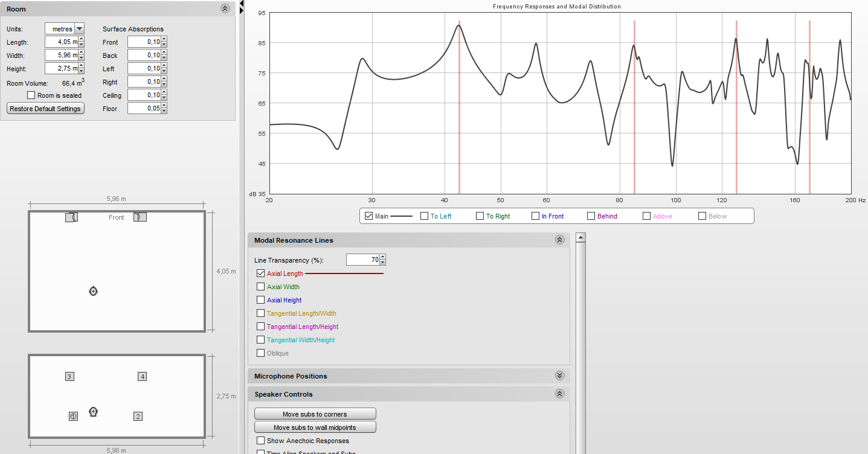Select the left front speaker in plan view

tap(71, 217)
